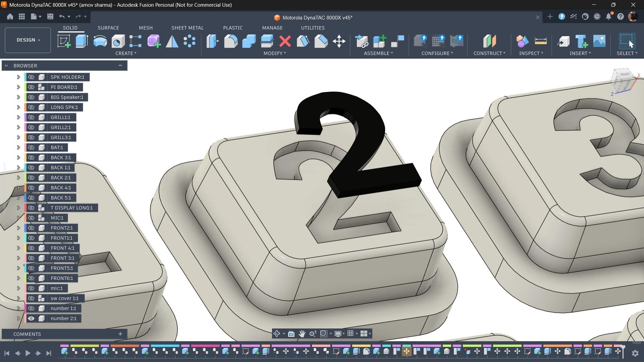The width and height of the screenshot is (644, 362).
Task: Collapse the BROWSER panel
Action: [x=120, y=66]
